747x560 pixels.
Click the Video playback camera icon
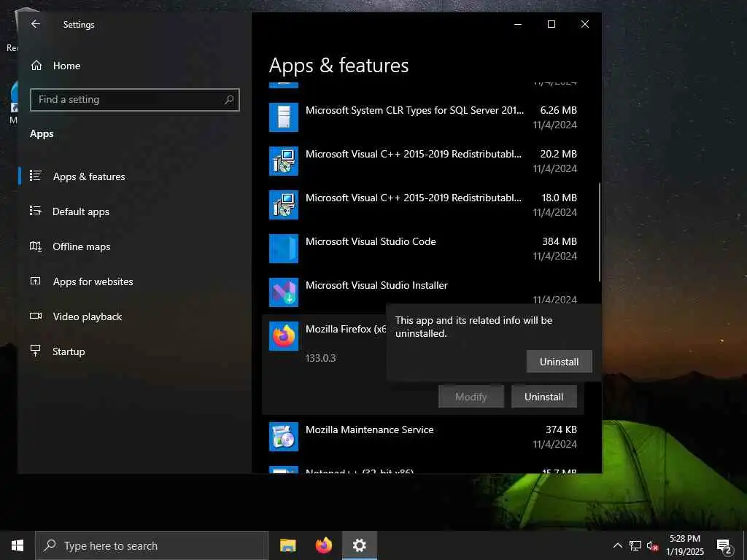click(36, 316)
